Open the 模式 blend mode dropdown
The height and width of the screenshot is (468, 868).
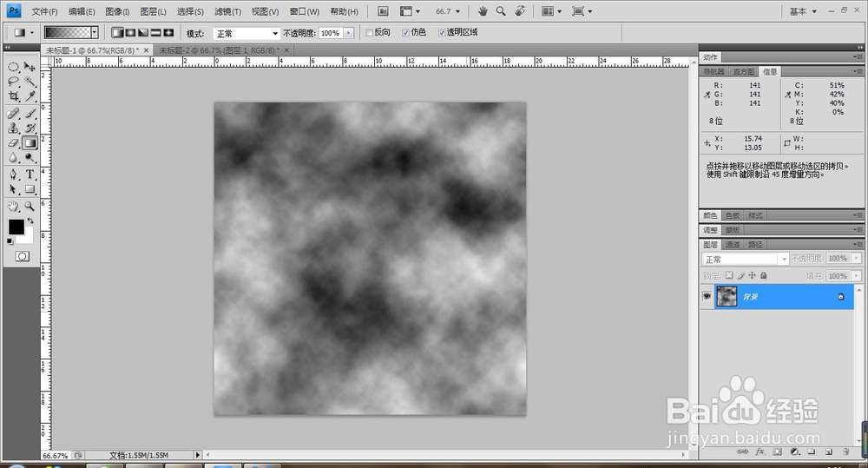point(247,33)
